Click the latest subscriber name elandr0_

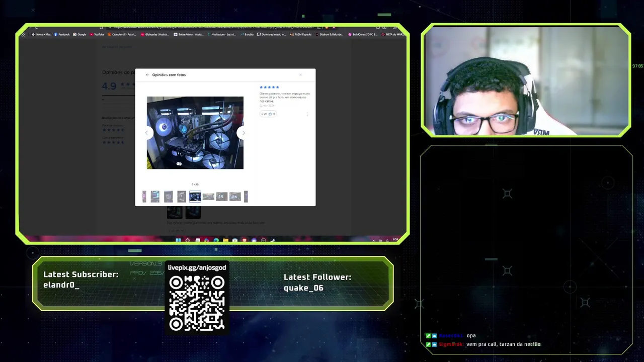pos(61,285)
